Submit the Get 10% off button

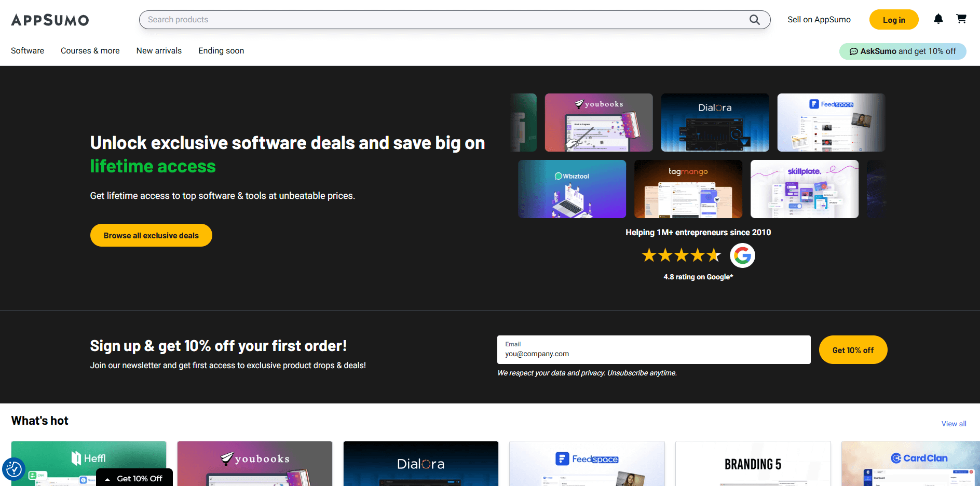point(852,350)
